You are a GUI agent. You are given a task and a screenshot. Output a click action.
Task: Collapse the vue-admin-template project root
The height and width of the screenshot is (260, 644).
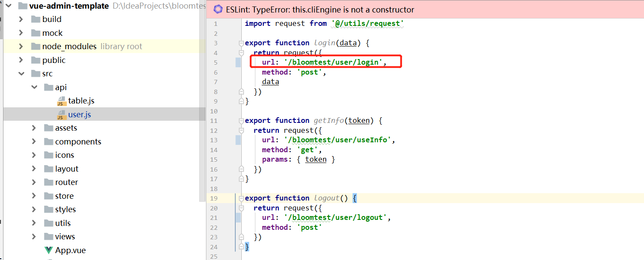(8, 6)
